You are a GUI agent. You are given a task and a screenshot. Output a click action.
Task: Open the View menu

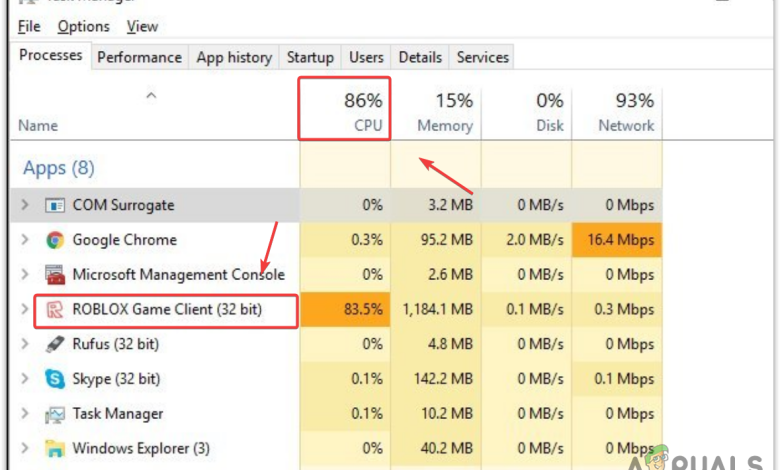point(142,27)
